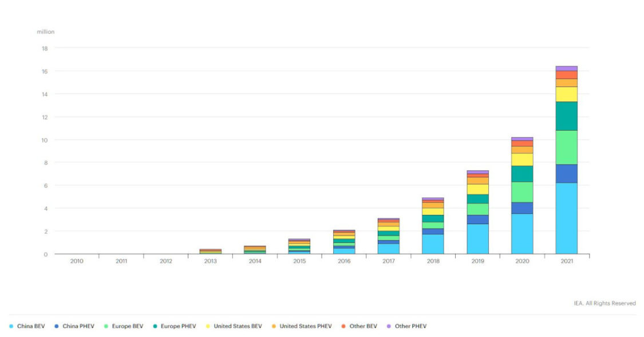Click the light blue China BEV segment in 2019 bar
Screen dimensions: 644x337
point(477,239)
